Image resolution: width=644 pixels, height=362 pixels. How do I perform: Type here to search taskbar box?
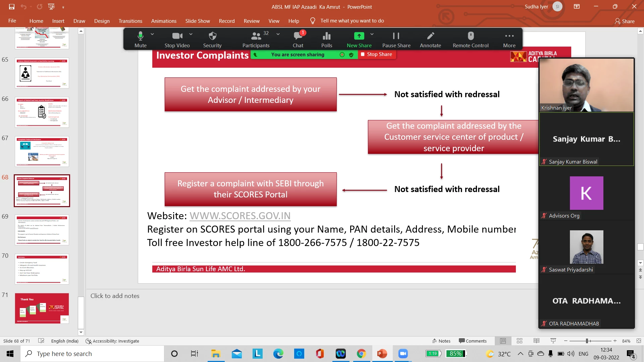coord(92,354)
